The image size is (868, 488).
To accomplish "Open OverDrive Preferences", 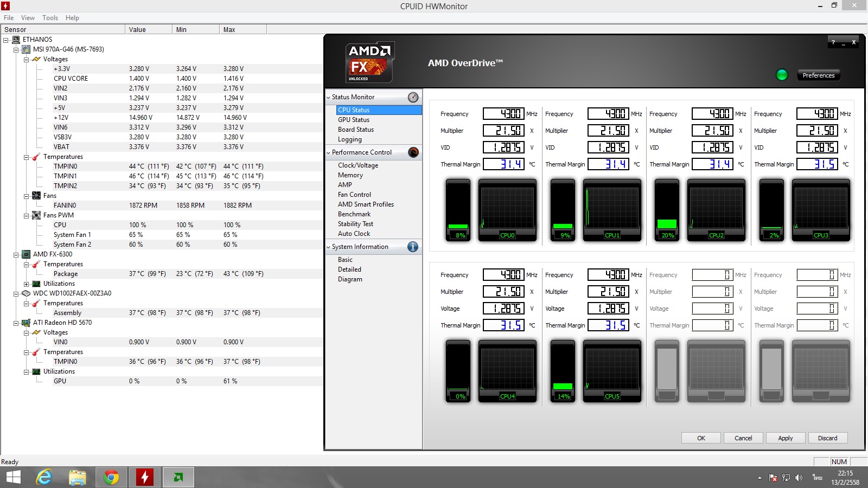I will [819, 75].
